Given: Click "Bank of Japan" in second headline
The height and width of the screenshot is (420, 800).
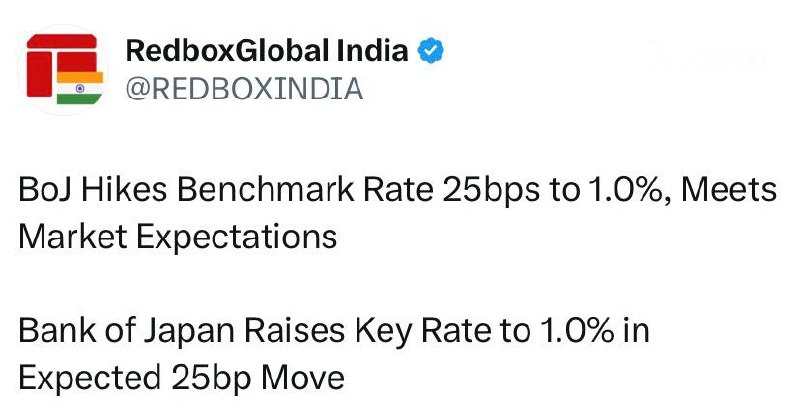Looking at the screenshot, I should coord(127,331).
